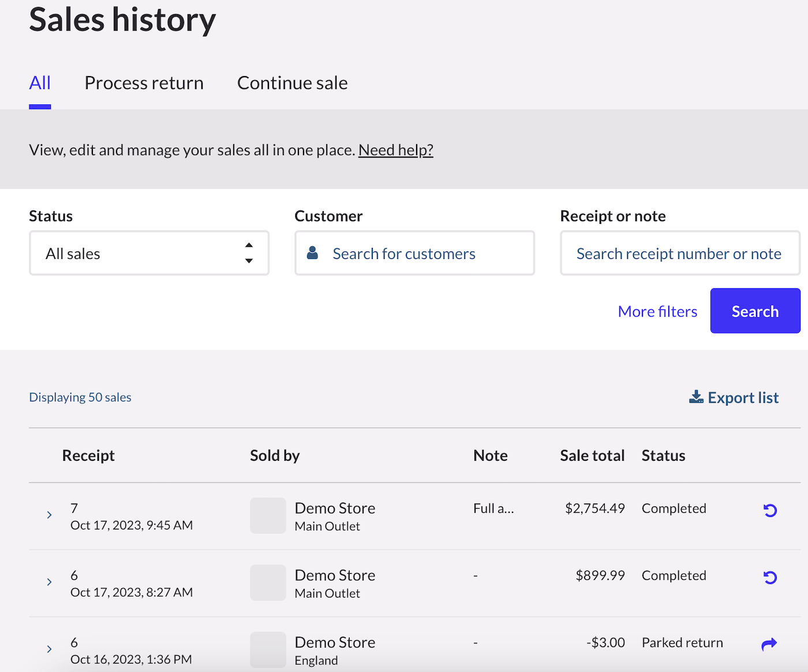Follow the Need help? link
This screenshot has width=808, height=672.
click(x=395, y=150)
